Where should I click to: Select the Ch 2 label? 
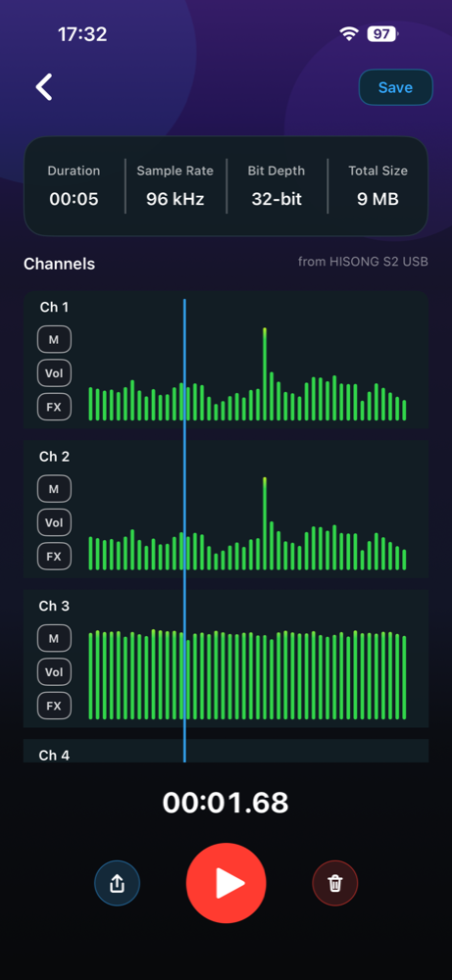coord(54,457)
